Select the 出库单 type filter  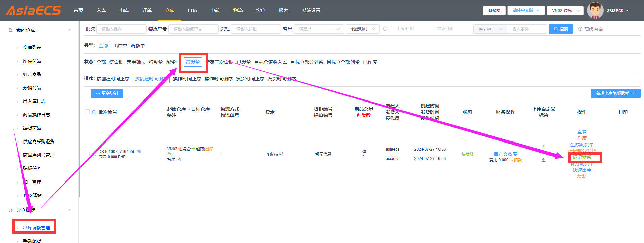coord(120,46)
